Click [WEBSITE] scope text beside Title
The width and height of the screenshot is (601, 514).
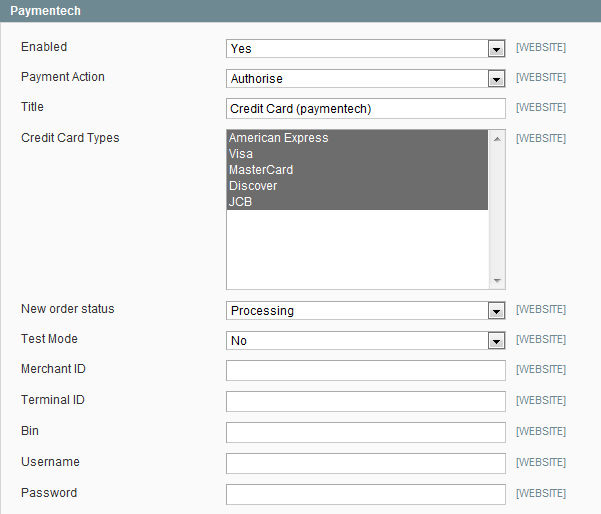[541, 107]
